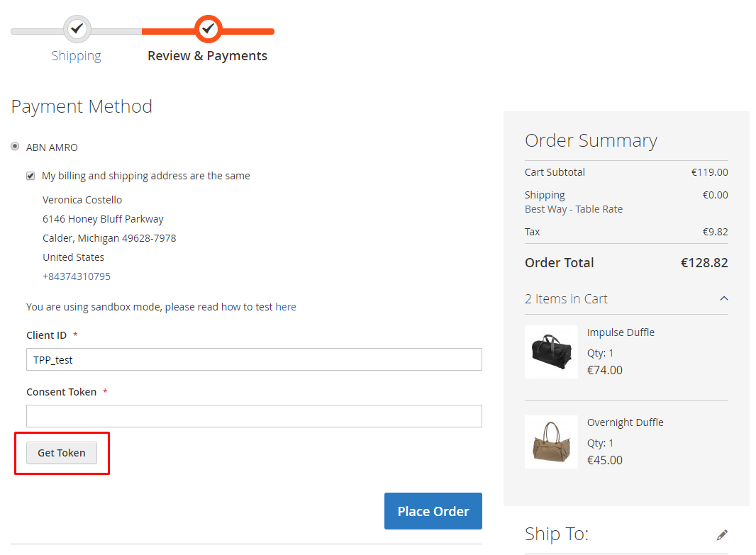Click the Get Token button
756x555 pixels.
(x=62, y=453)
